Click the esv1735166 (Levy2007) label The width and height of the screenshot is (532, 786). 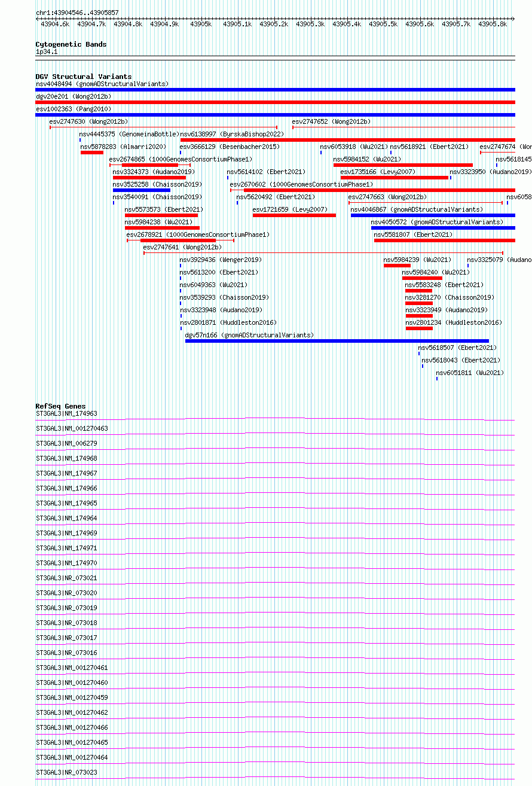(378, 172)
